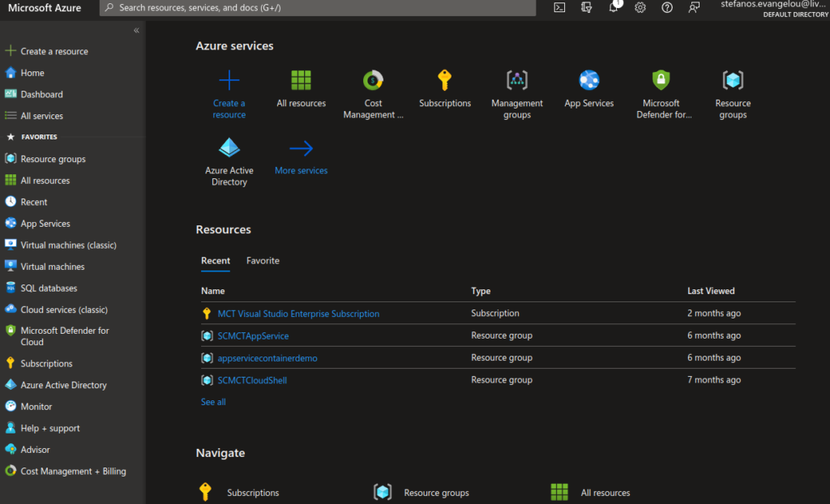Click the '2 months ago' Last Viewed cell
This screenshot has width=830, height=504.
[713, 313]
